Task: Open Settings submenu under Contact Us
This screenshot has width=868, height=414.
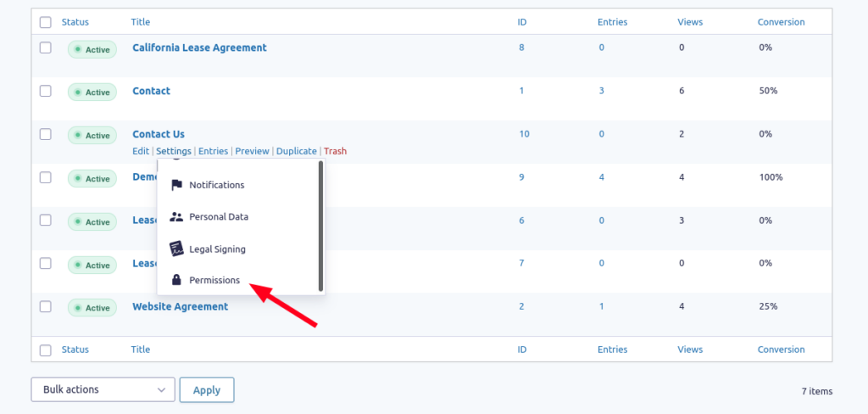Action: [x=174, y=151]
